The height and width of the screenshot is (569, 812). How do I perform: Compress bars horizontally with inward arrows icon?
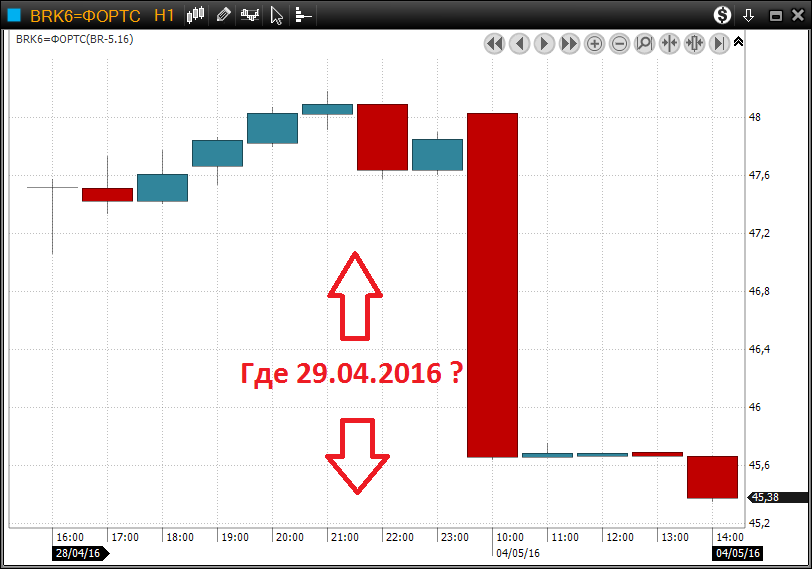point(669,43)
